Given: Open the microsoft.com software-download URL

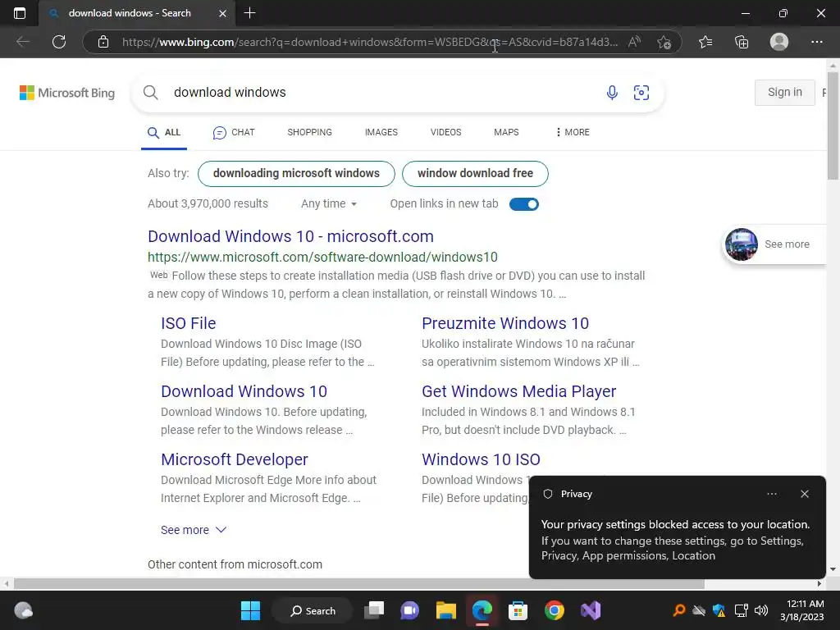Looking at the screenshot, I should tap(322, 257).
